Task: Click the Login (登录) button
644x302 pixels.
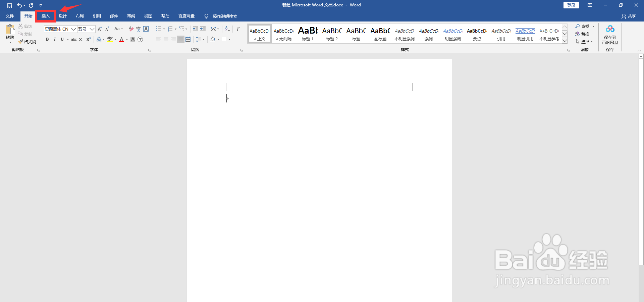Action: 571,5
